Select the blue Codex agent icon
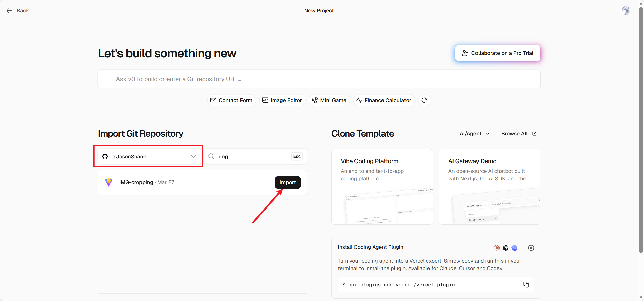644x301 pixels. pyautogui.click(x=514, y=248)
